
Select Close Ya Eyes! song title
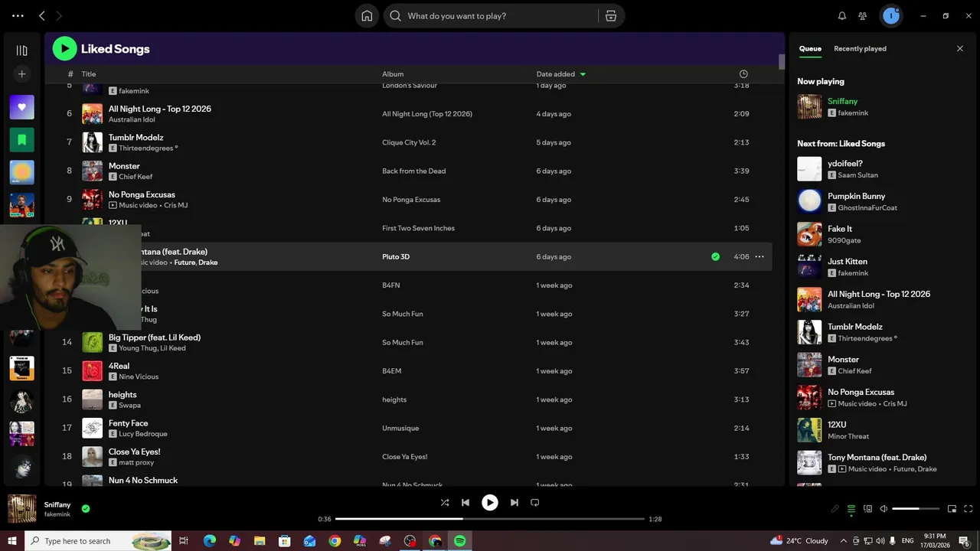[x=134, y=452]
